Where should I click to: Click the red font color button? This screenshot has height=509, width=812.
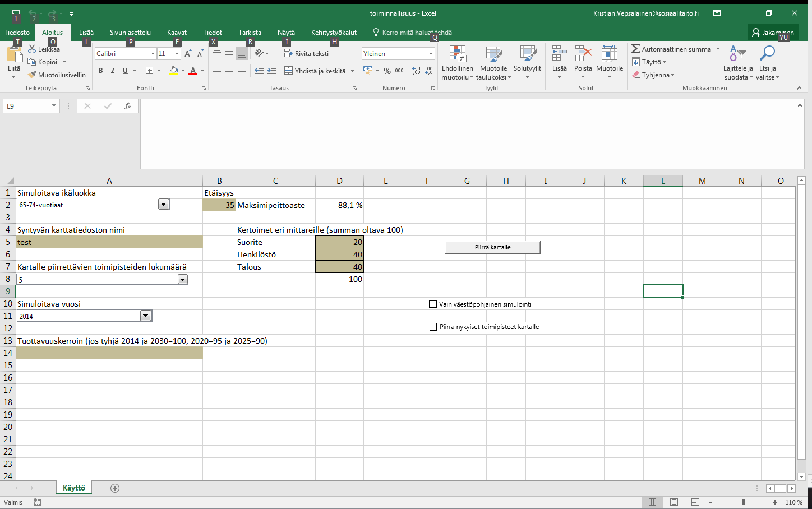pyautogui.click(x=193, y=71)
